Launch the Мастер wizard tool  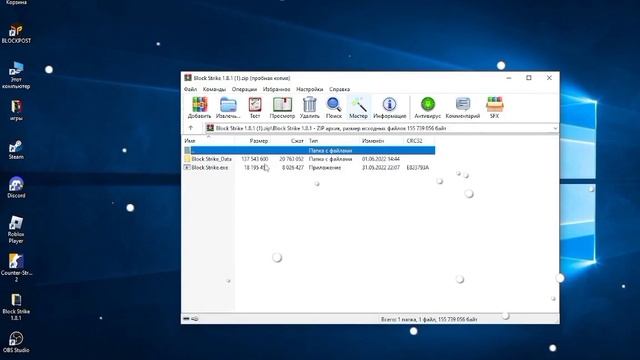pyautogui.click(x=358, y=108)
